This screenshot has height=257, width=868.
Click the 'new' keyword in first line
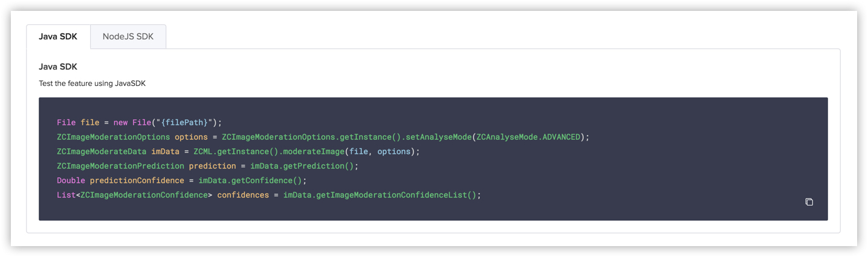[120, 122]
